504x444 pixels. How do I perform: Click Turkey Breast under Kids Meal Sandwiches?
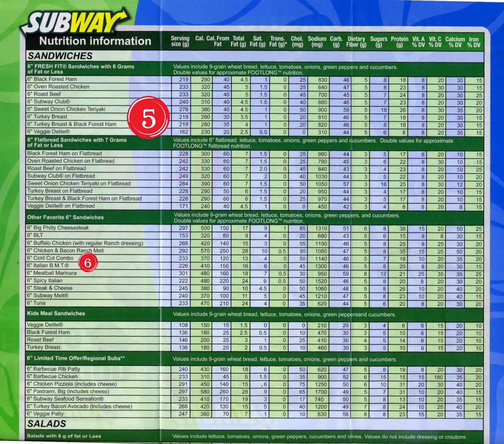pos(44,347)
